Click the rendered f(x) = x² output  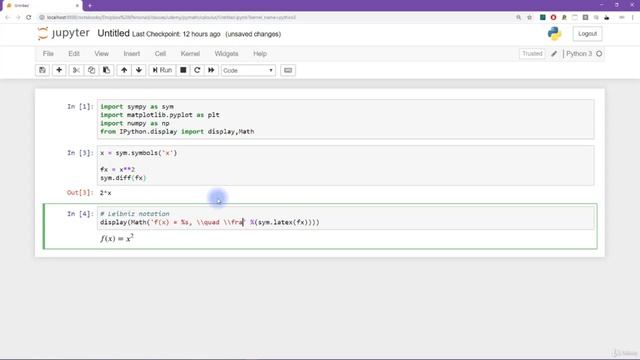117,238
